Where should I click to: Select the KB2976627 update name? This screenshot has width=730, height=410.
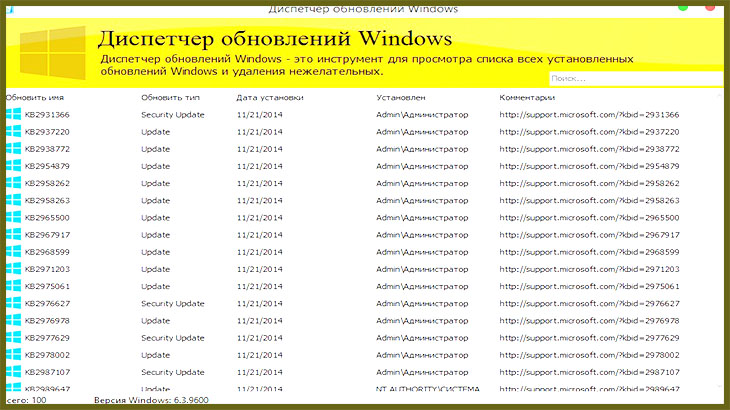click(x=47, y=303)
